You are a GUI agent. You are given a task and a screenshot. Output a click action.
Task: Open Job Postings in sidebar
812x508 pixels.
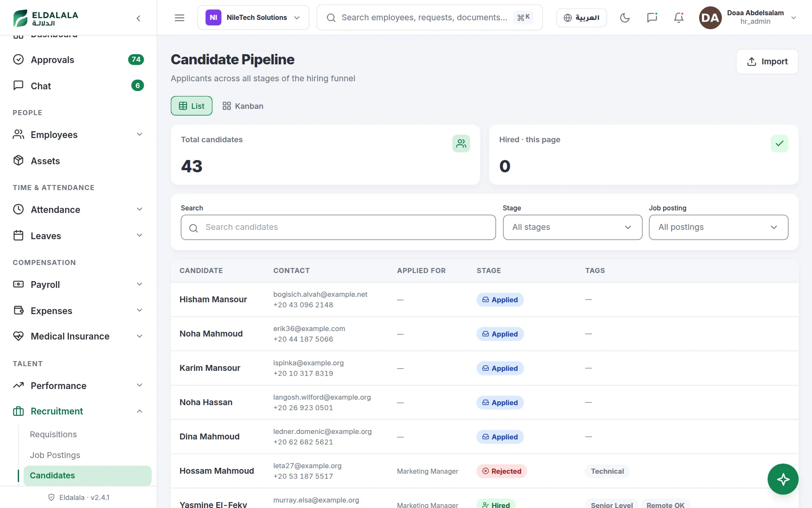pos(55,455)
